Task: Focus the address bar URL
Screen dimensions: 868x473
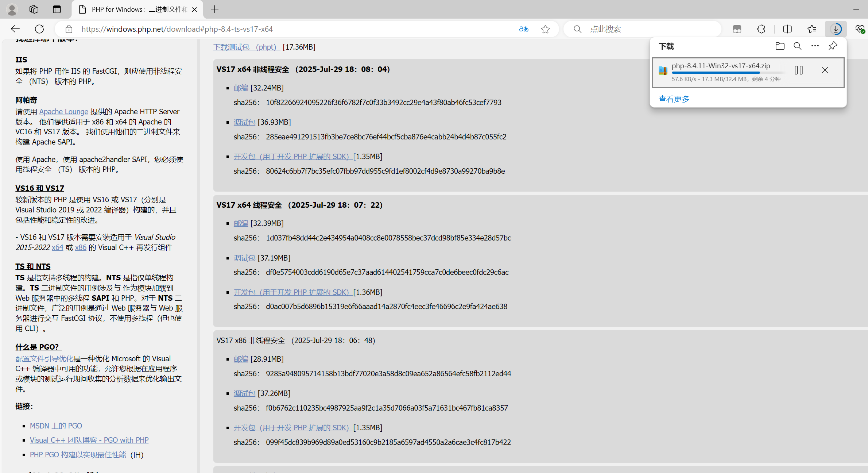Action: click(x=177, y=29)
